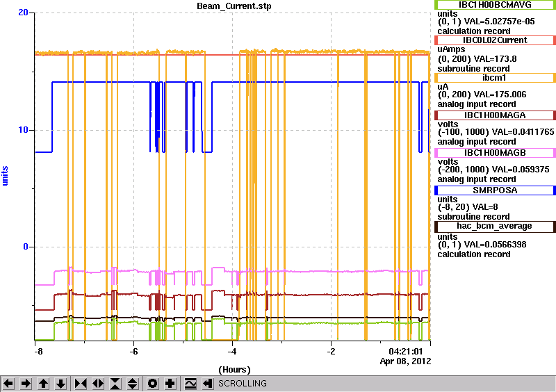Image resolution: width=556 pixels, height=392 pixels.
Task: Click the 'VAL=5.02757e-05' reading text
Action: 499,22
